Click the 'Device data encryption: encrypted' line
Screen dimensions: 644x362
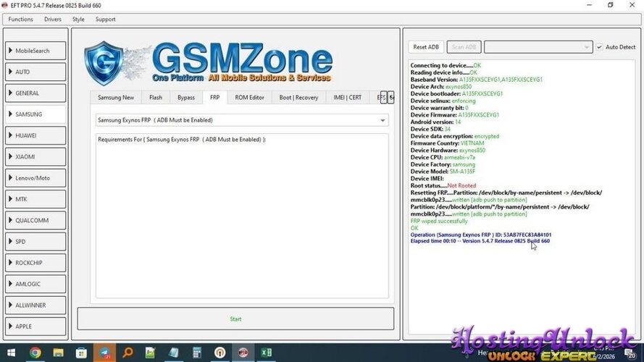(x=455, y=136)
